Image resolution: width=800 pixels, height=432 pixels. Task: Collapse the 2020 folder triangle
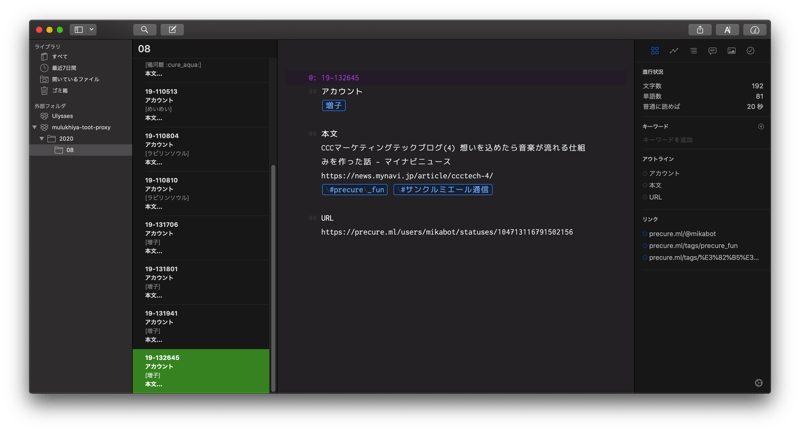point(41,139)
